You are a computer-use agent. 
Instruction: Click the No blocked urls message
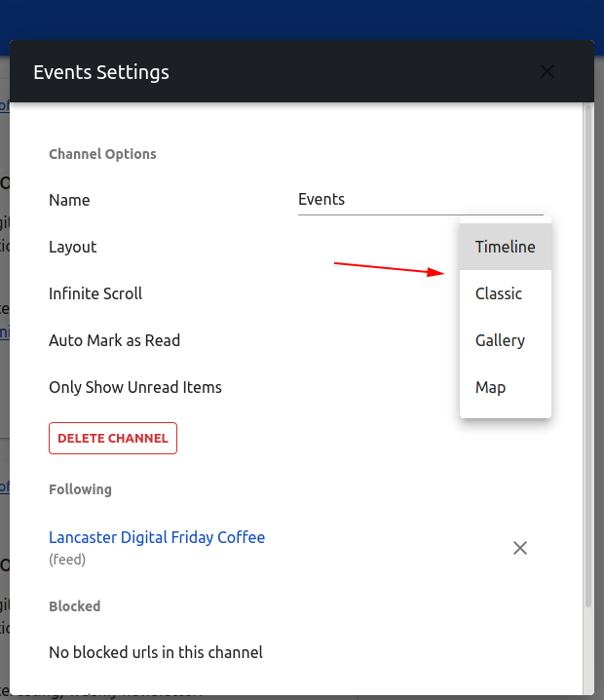coord(156,651)
